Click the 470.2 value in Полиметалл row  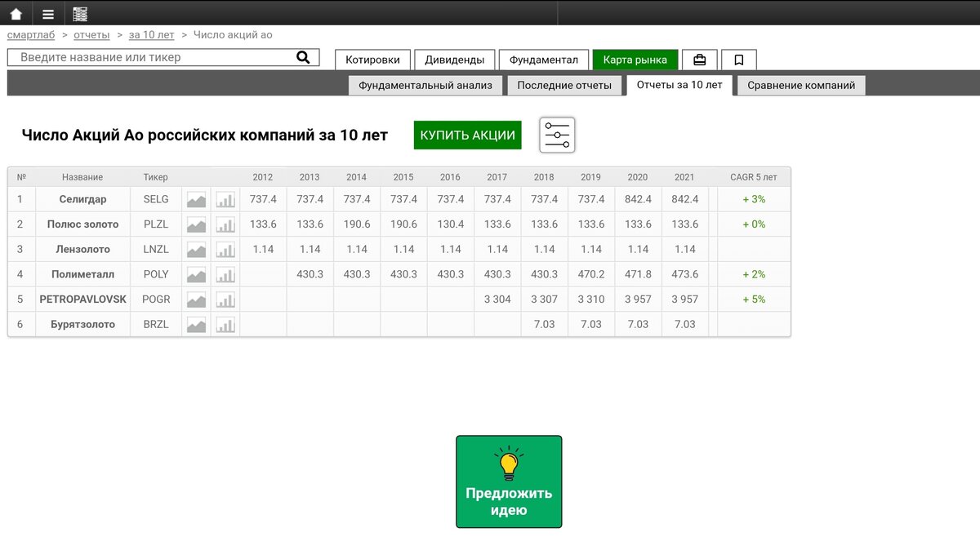(x=590, y=274)
